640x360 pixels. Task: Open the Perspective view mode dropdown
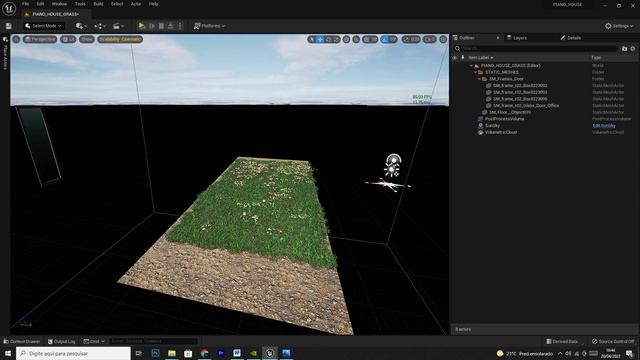40,39
